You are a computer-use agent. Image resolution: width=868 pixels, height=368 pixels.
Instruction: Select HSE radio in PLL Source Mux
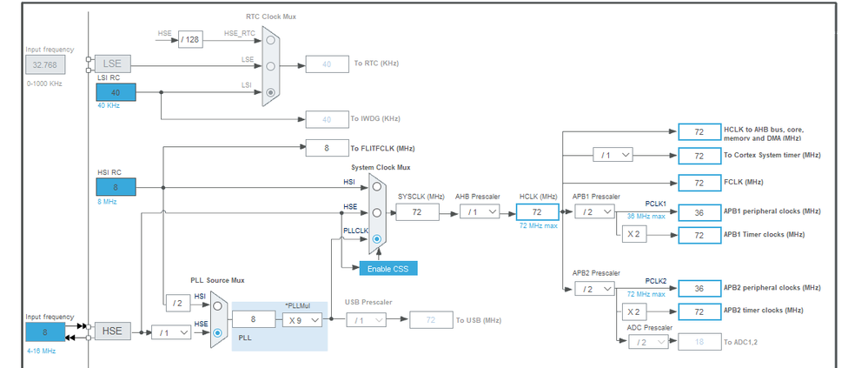(x=217, y=332)
